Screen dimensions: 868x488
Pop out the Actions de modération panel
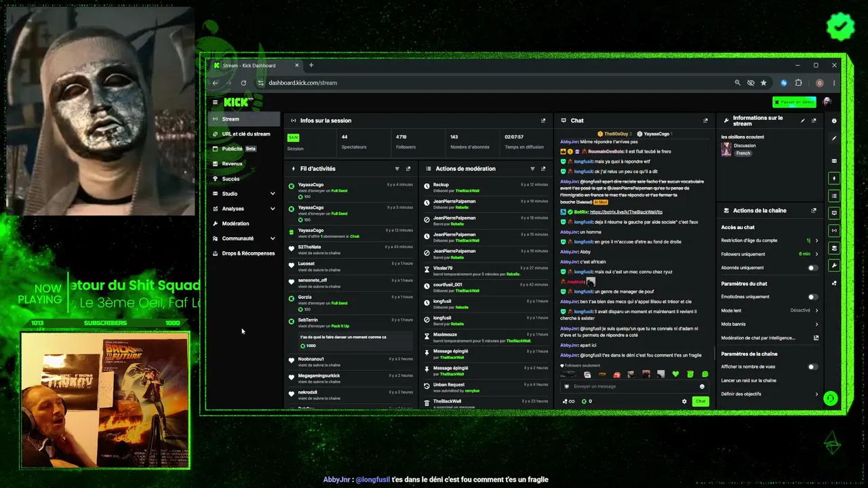pos(543,169)
